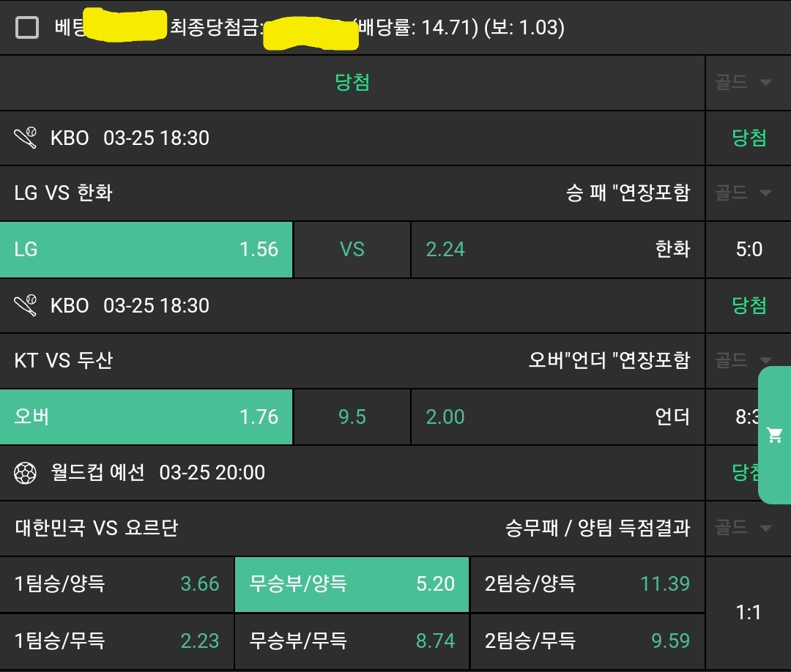Screen dimensions: 791x672
Task: Select 무승부/양득 option at 5.20
Action: coord(352,584)
